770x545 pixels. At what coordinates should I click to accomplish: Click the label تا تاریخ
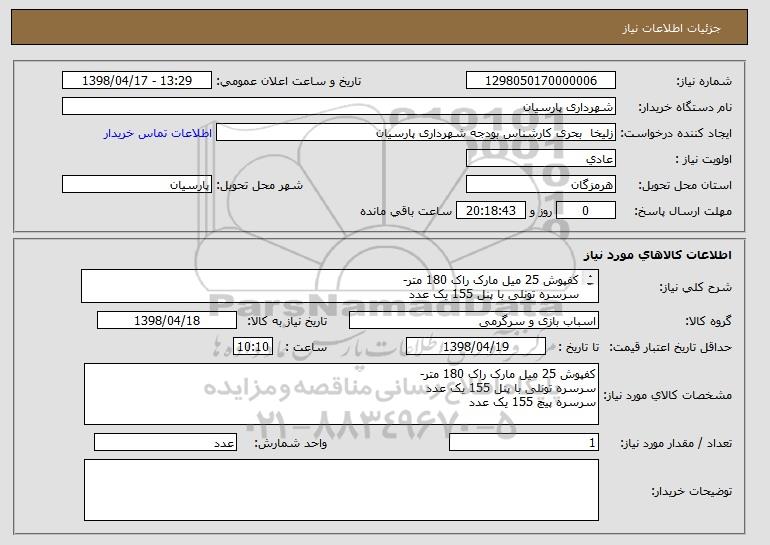point(578,347)
